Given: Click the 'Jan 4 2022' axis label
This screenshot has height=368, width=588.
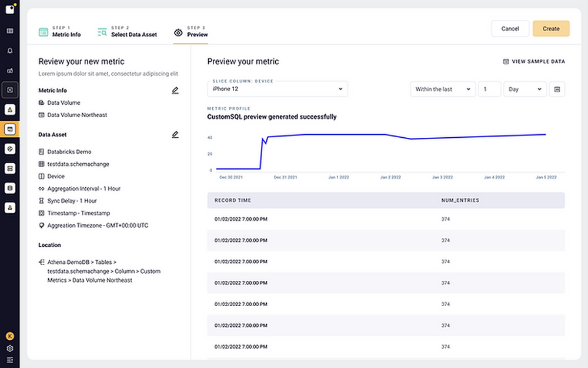Looking at the screenshot, I should (495, 177).
